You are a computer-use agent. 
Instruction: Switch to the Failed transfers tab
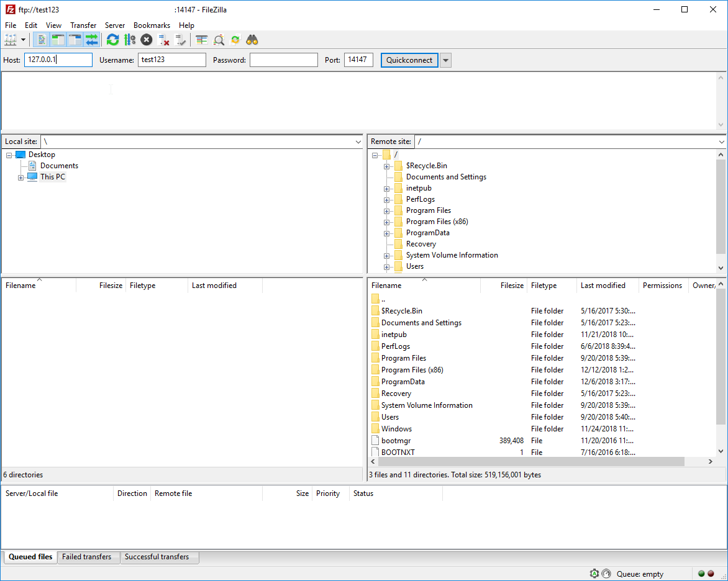[88, 557]
